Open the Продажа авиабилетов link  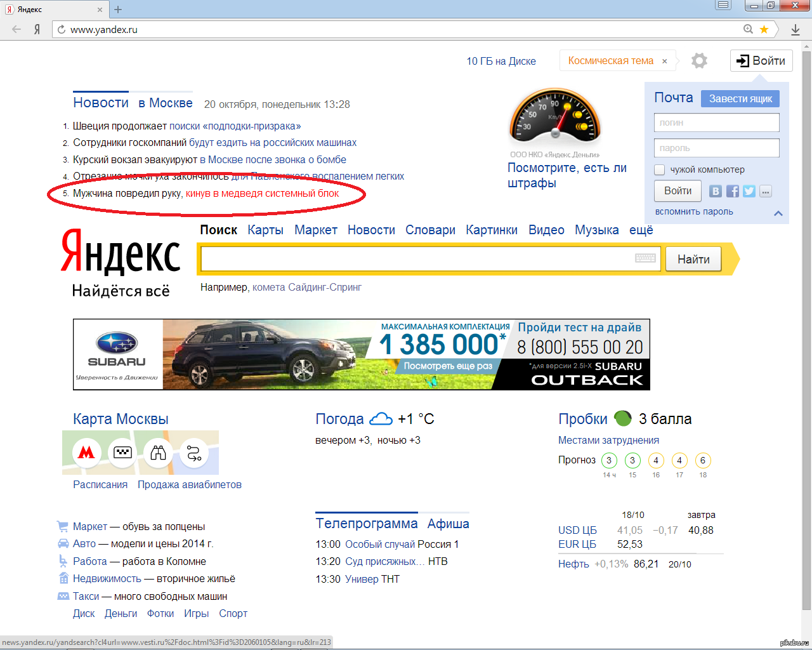pos(190,484)
